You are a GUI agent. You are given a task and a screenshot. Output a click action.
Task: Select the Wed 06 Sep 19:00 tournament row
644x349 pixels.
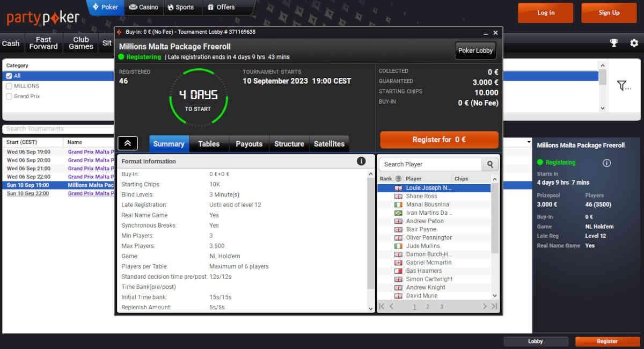click(59, 152)
